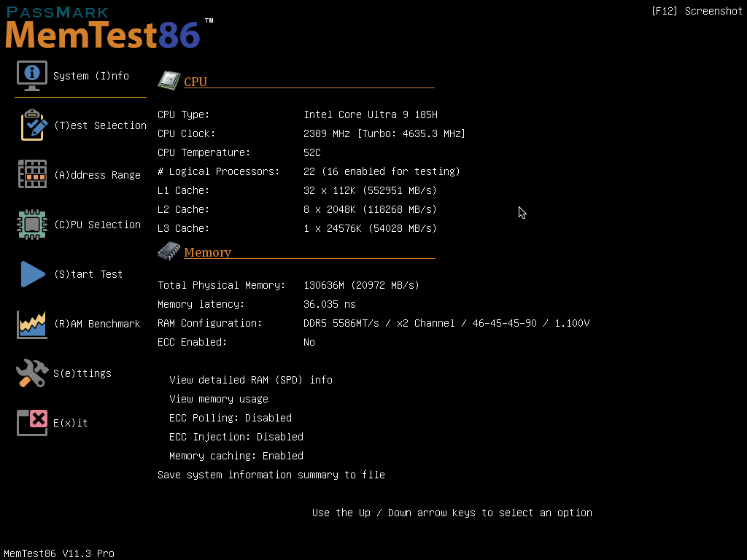This screenshot has height=560, width=747.
Task: Click the [F12] Screenshot label
Action: point(696,11)
